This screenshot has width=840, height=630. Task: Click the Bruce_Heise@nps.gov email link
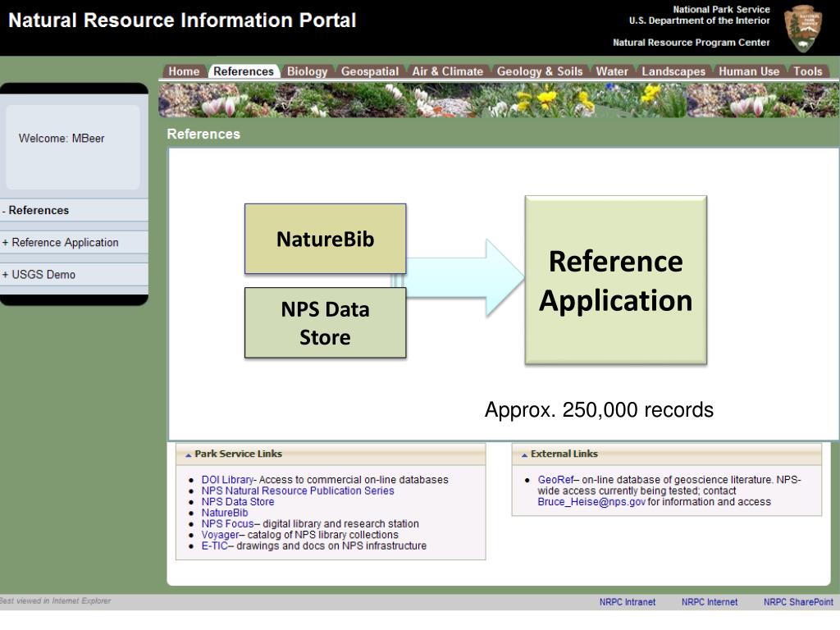click(x=591, y=502)
